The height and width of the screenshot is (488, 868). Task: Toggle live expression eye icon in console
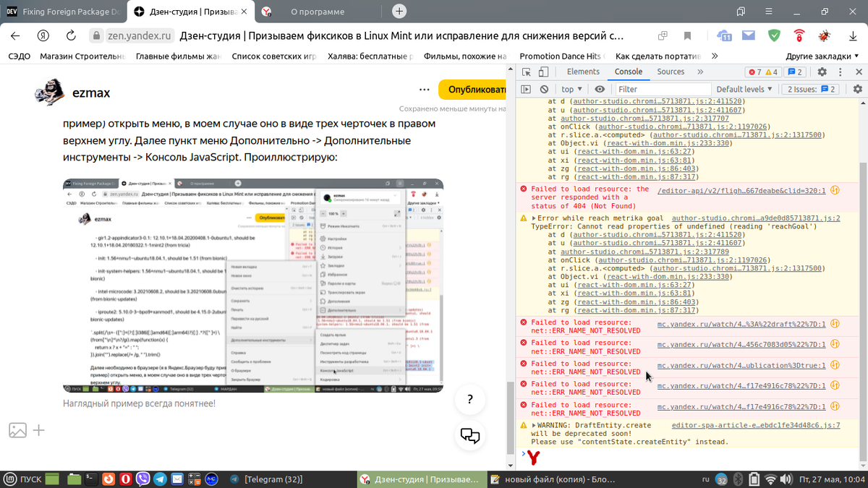pos(599,90)
